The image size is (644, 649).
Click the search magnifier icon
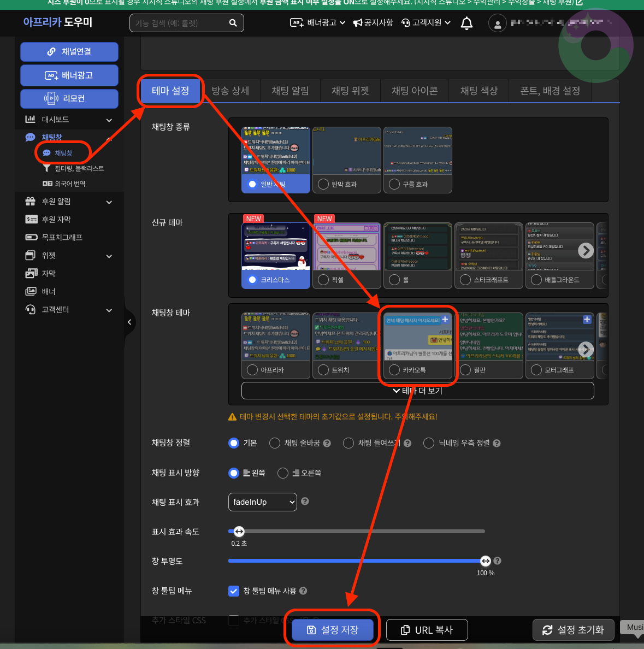[x=233, y=23]
